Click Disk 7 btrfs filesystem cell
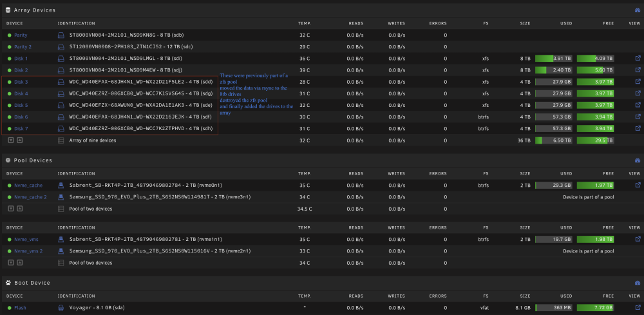Screen dimensions: 644x315 coord(484,129)
